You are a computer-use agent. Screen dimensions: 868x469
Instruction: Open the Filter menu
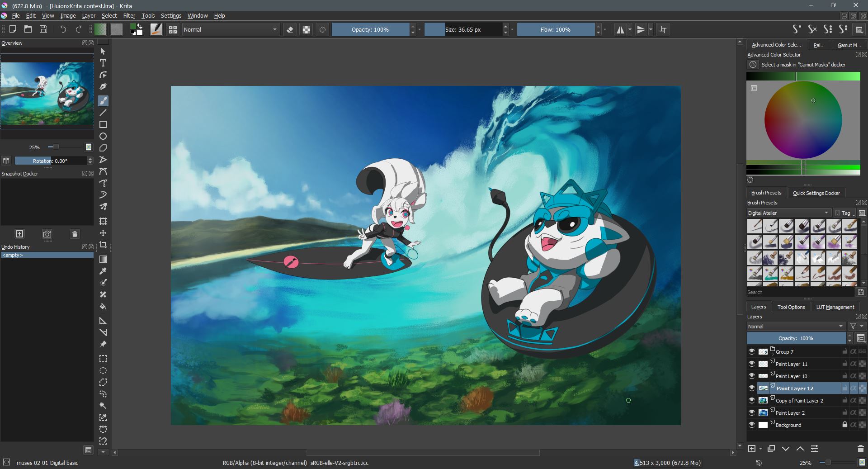129,15
